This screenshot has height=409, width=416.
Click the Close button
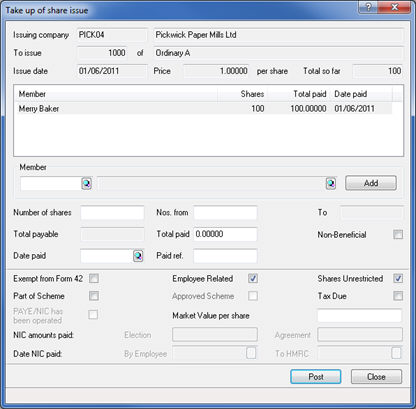pos(376,377)
